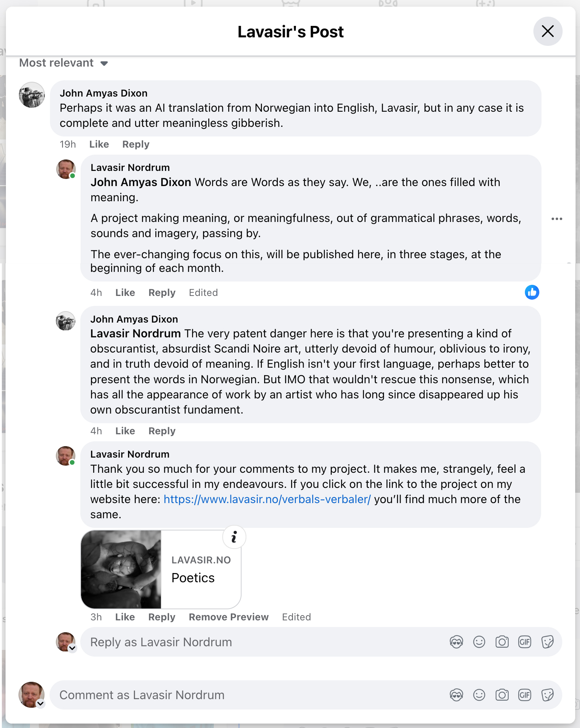Viewport: 580px width, 728px height.
Task: Expand the Most relevant sorting dropdown
Action: pyautogui.click(x=64, y=63)
